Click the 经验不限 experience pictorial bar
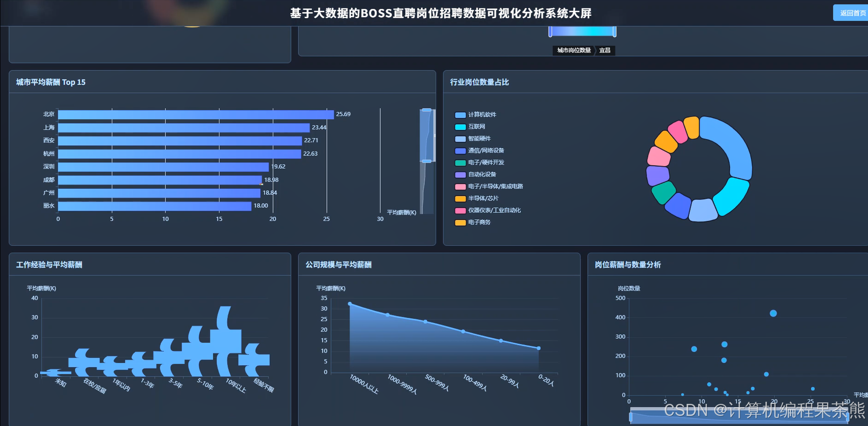868x426 pixels. click(x=254, y=360)
